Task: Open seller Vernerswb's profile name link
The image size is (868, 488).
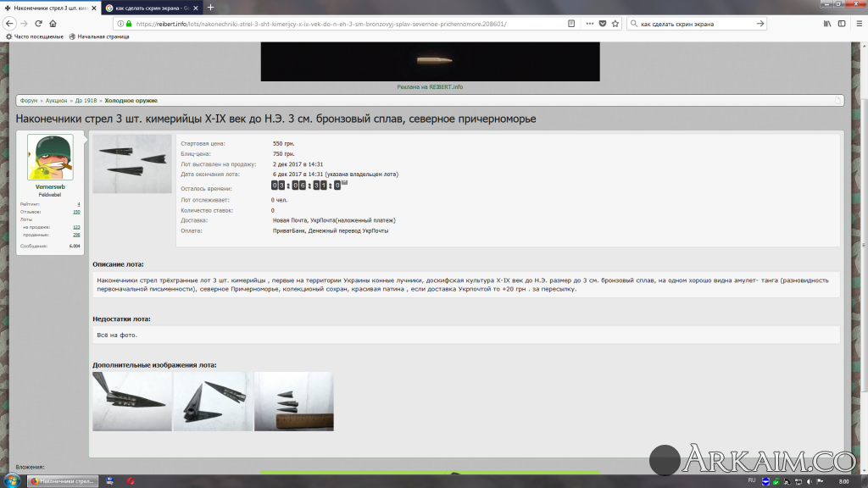Action: pyautogui.click(x=51, y=186)
